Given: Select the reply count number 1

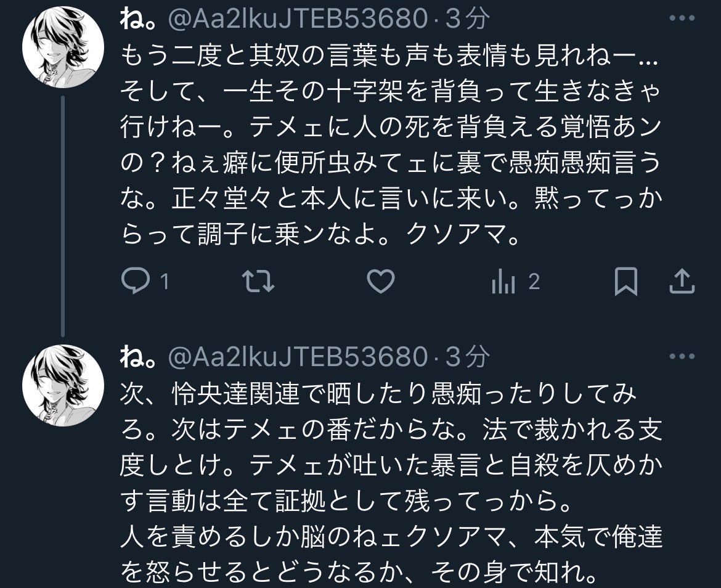Looking at the screenshot, I should [x=165, y=281].
